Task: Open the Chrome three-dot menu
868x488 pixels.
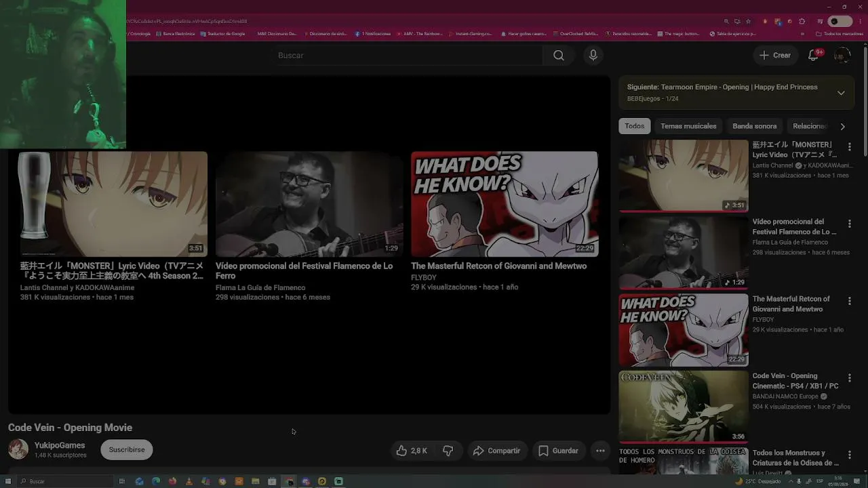Action: [859, 22]
